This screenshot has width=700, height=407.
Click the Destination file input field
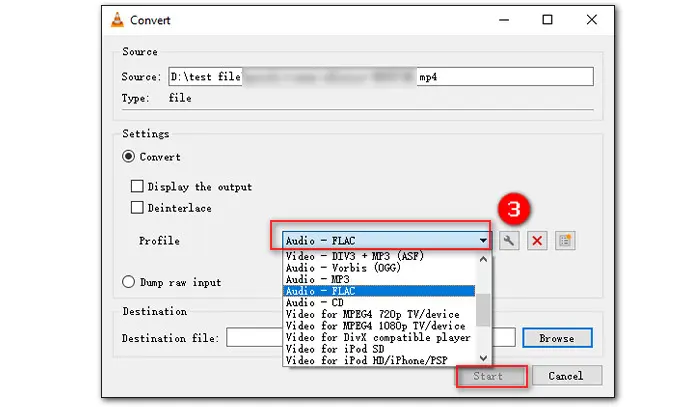[x=371, y=338]
